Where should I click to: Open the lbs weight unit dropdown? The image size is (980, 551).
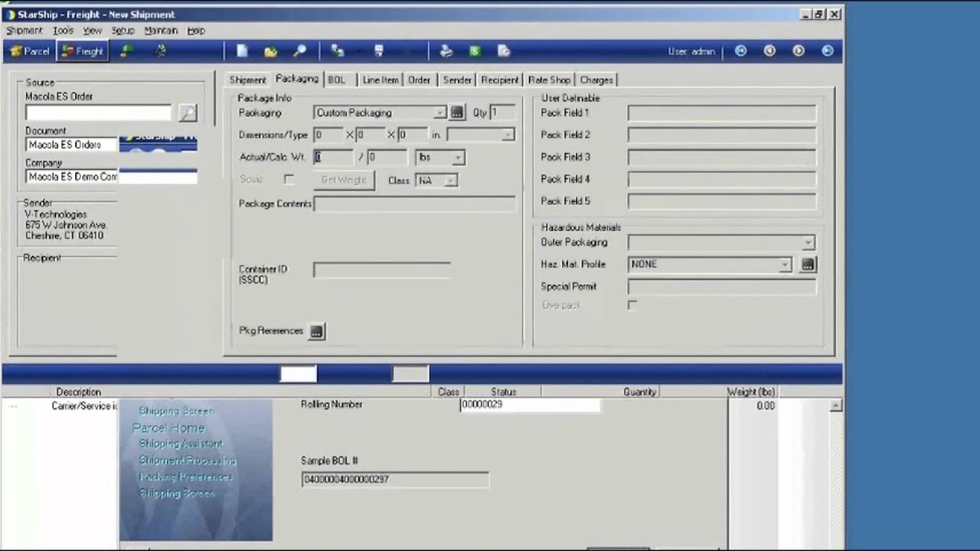458,158
